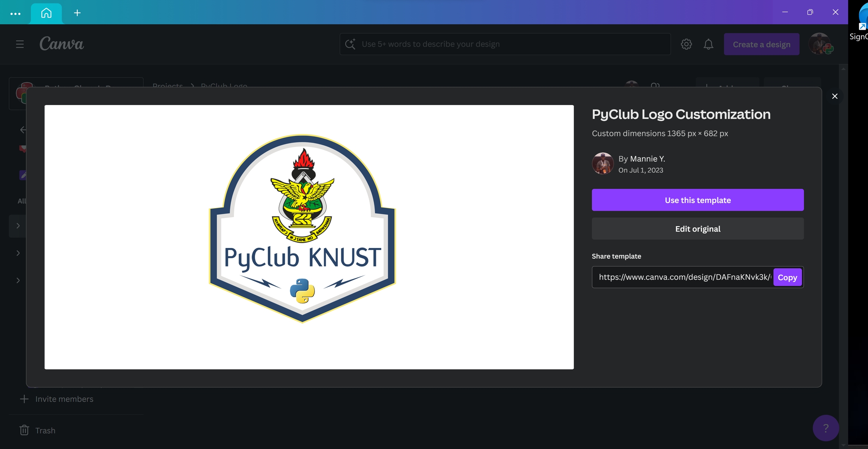This screenshot has width=868, height=449.
Task: Click the Canva logo
Action: coord(62,44)
